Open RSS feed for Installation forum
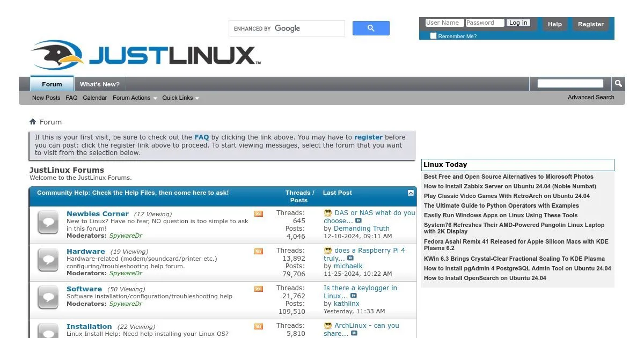The height and width of the screenshot is (338, 644). click(259, 326)
